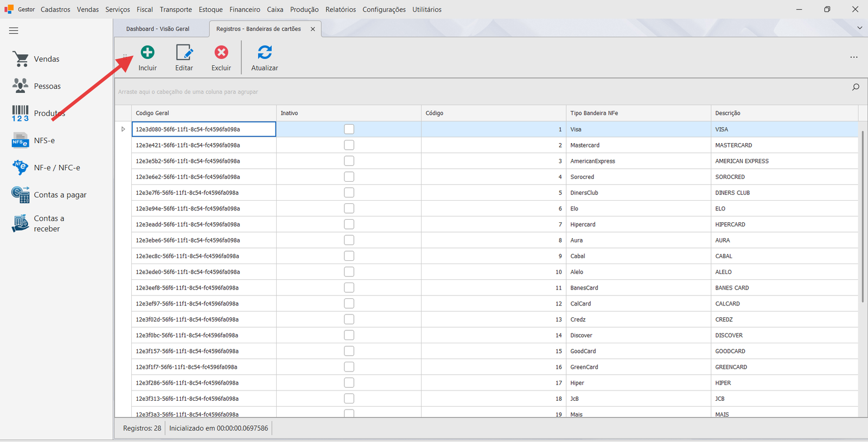Toggle Inativo checkbox for AMERICAN EXPRESS row

349,161
